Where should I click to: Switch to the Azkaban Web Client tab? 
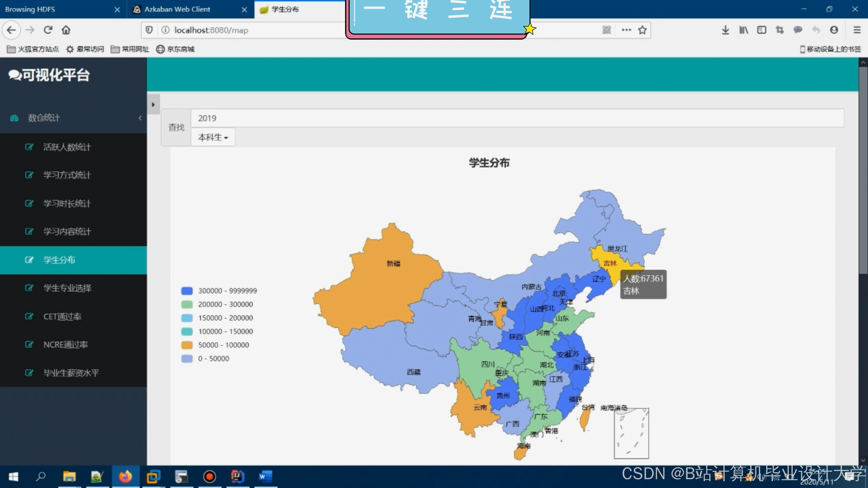point(177,9)
